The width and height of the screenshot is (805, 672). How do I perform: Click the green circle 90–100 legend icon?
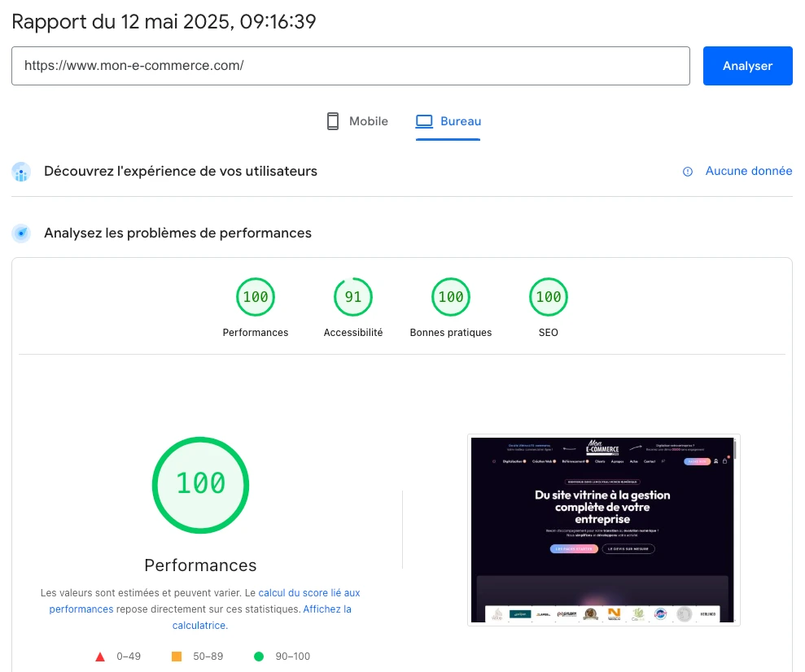259,656
